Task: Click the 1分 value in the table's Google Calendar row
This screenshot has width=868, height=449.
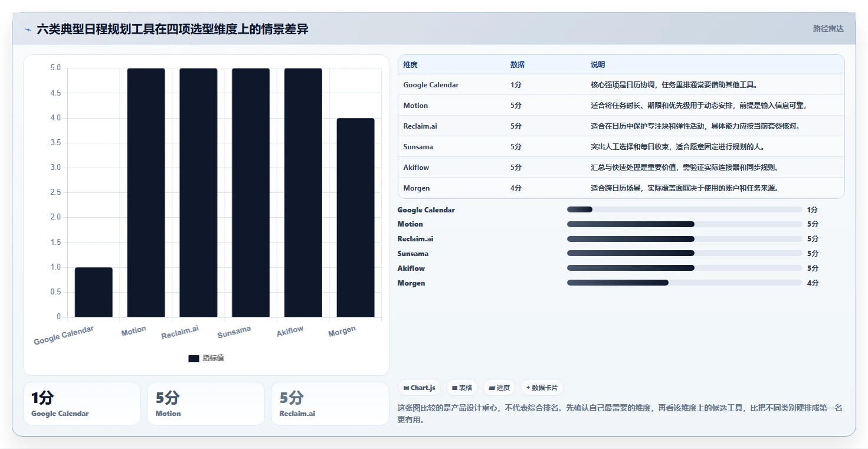Action: point(516,85)
